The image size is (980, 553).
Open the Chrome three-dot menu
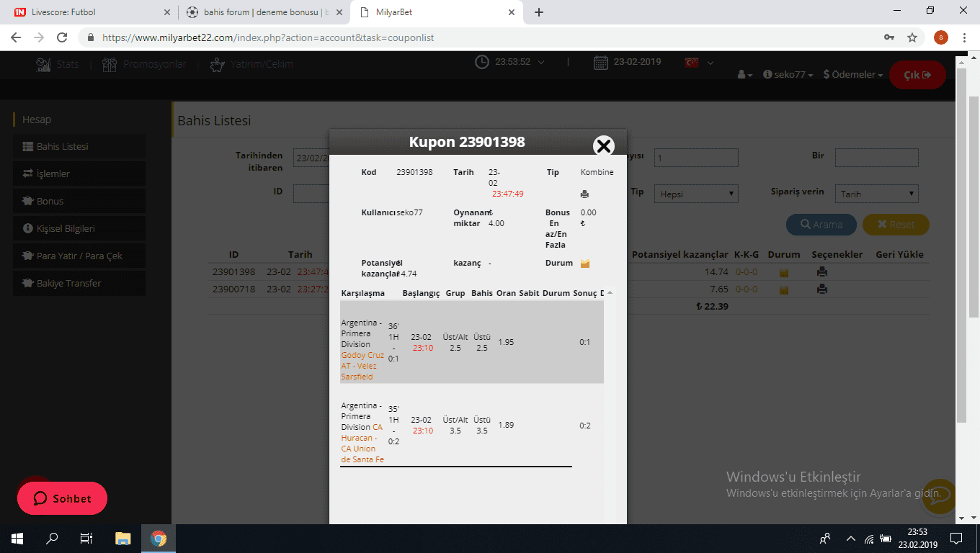[964, 37]
